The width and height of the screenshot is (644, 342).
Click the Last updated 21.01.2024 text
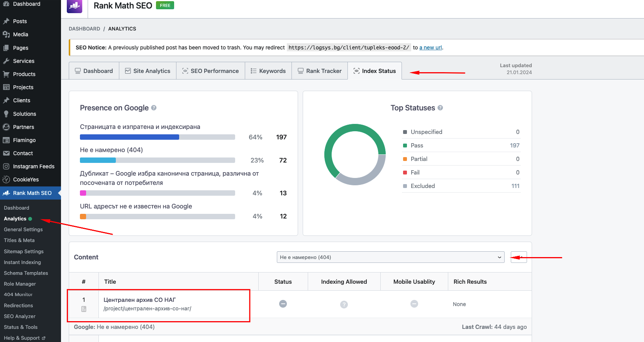pyautogui.click(x=516, y=69)
